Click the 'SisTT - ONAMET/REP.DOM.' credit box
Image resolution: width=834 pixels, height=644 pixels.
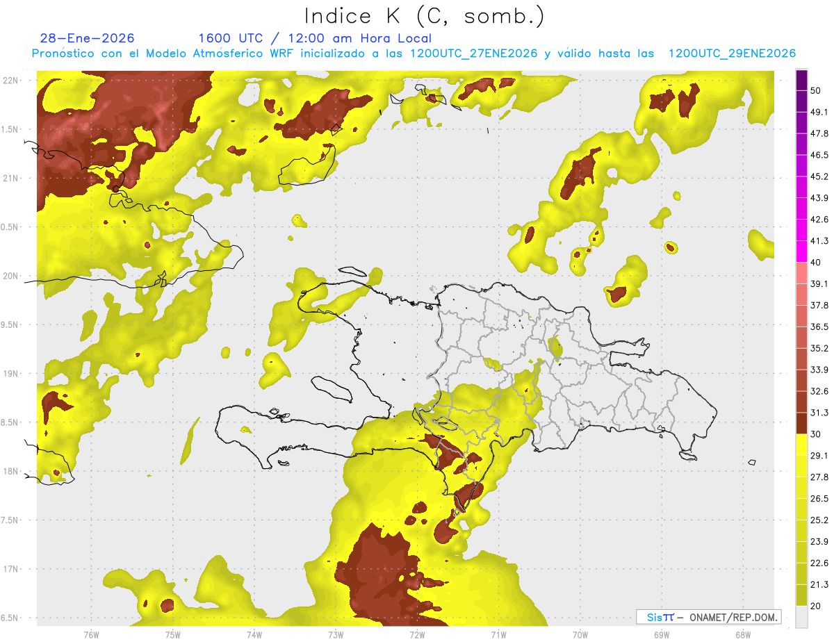[708, 617]
